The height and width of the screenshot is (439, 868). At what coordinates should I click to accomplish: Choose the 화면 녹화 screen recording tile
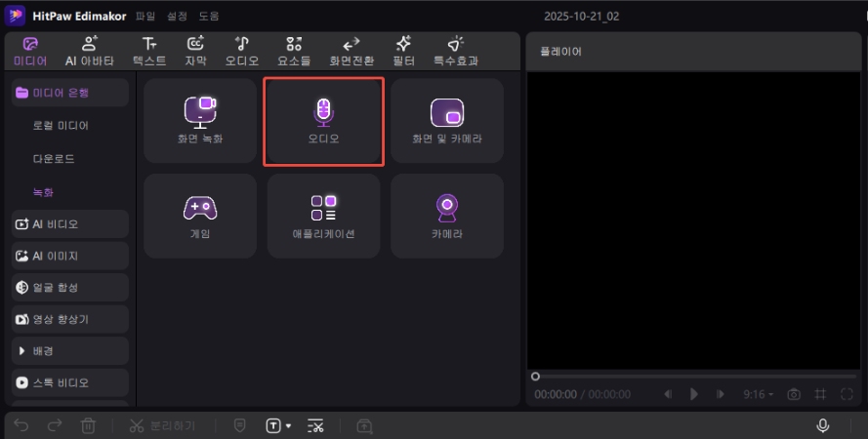tap(200, 121)
